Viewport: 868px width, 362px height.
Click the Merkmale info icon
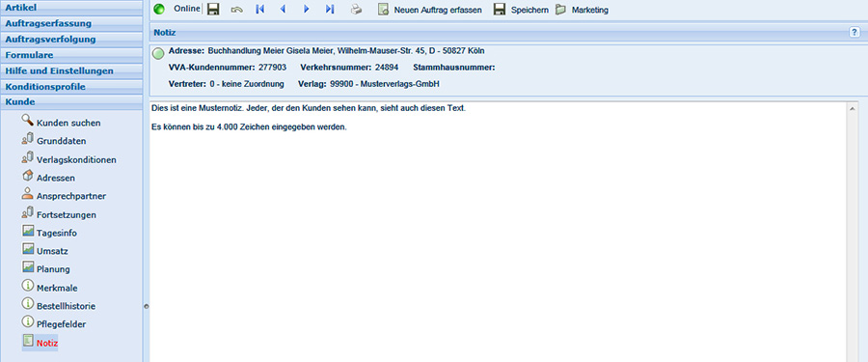click(x=28, y=285)
